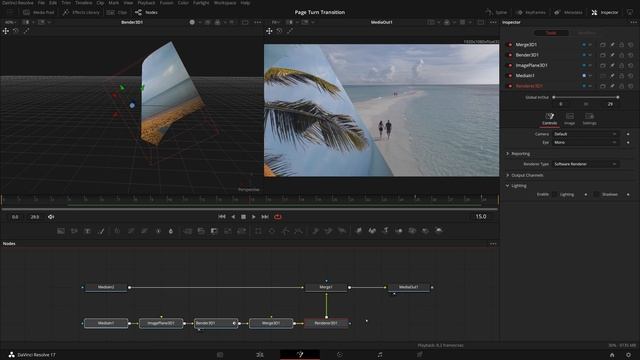Click the pan tool in left viewer

[6, 31]
